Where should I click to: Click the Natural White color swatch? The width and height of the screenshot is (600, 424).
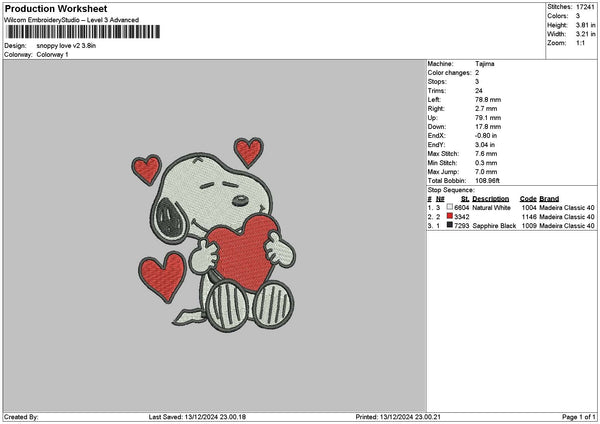(x=450, y=207)
